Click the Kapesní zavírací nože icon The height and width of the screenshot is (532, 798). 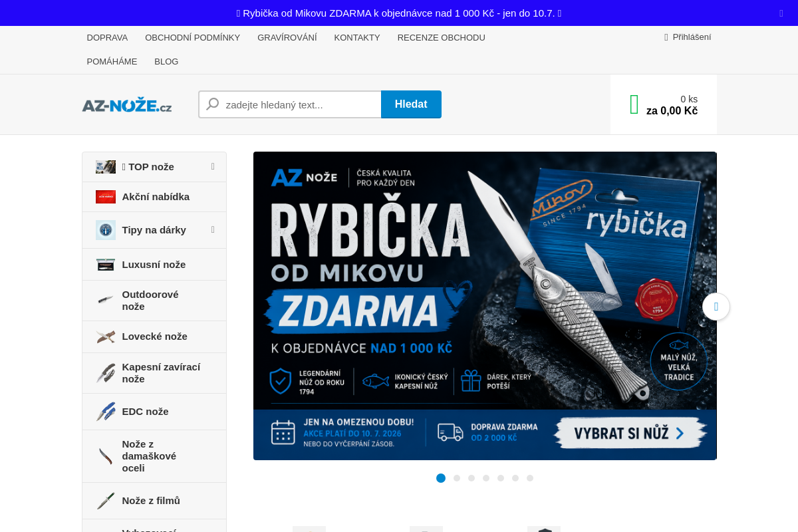(106, 373)
